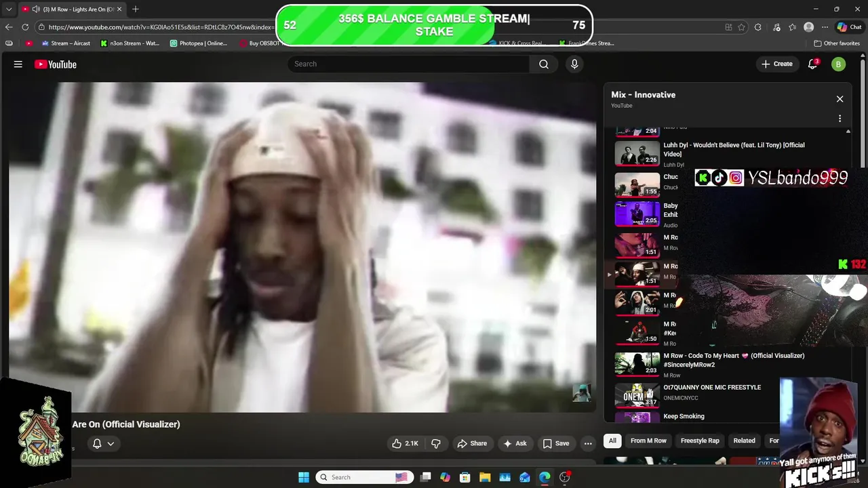868x488 pixels.
Task: Select the From M Row chip
Action: click(x=648, y=441)
